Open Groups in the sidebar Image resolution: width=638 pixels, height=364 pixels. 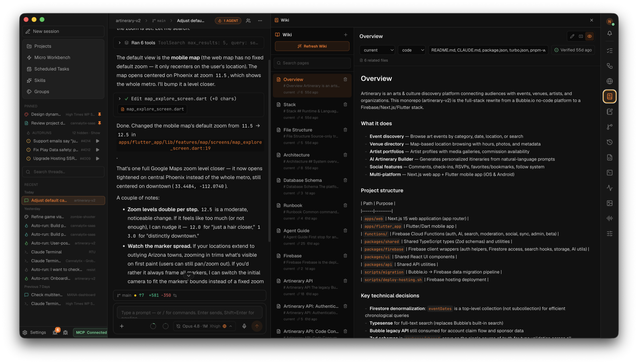(x=63, y=92)
